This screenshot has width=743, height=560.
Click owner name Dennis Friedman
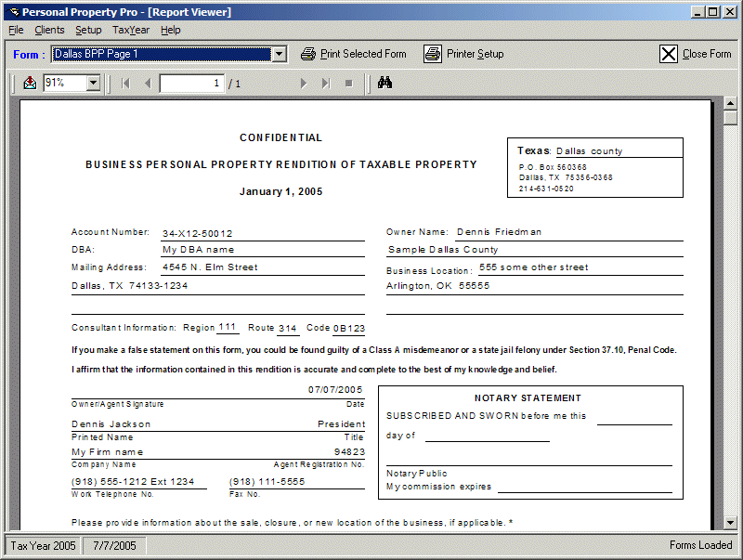click(x=499, y=231)
